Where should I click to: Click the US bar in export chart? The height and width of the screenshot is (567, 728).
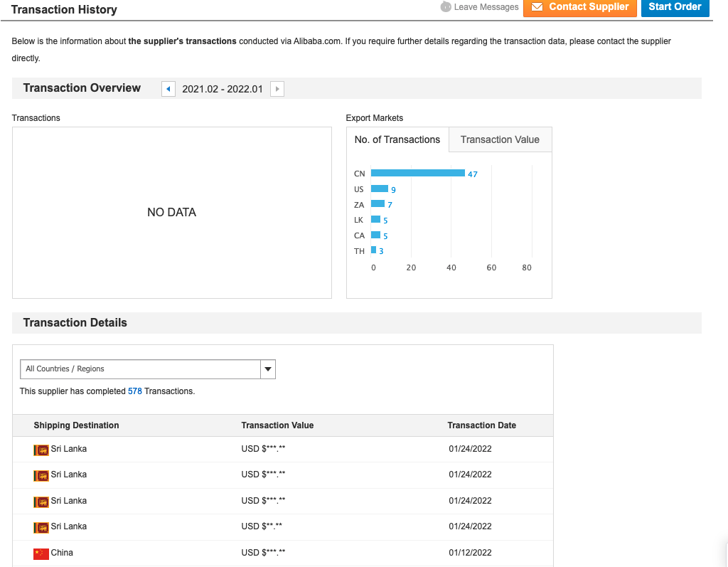(380, 189)
